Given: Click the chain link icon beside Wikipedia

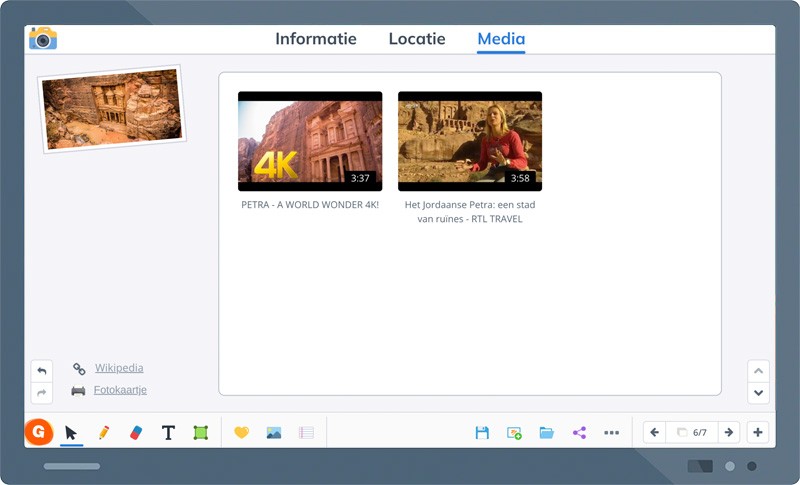Looking at the screenshot, I should coord(79,368).
